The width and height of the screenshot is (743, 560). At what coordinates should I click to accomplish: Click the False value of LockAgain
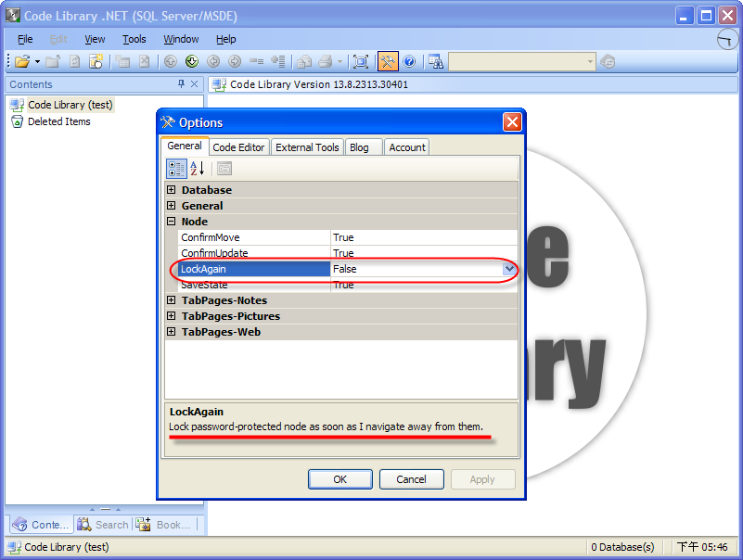(417, 269)
